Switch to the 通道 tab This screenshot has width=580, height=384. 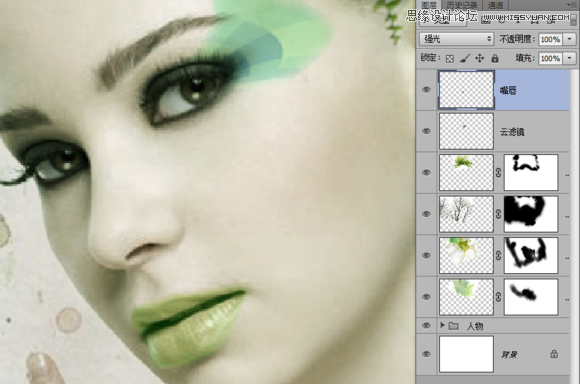coord(496,5)
